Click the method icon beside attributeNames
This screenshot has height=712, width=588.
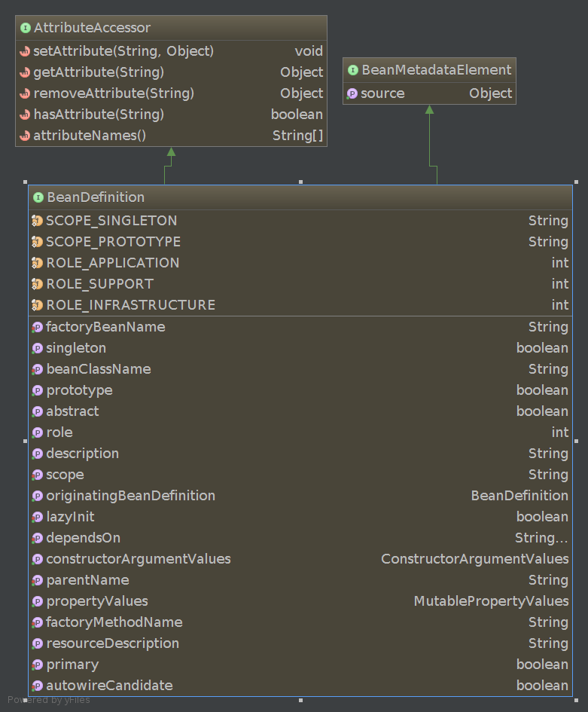pyautogui.click(x=25, y=136)
